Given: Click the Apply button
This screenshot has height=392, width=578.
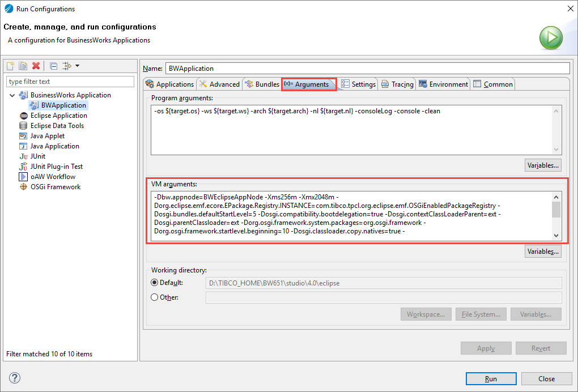Looking at the screenshot, I should pyautogui.click(x=486, y=348).
